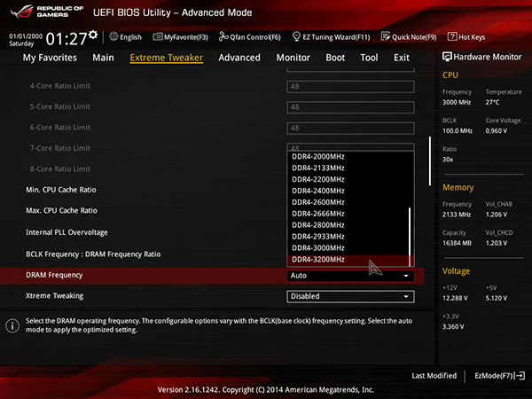Image resolution: width=532 pixels, height=399 pixels.
Task: Select the DRAM Frequency row label
Action: click(54, 275)
